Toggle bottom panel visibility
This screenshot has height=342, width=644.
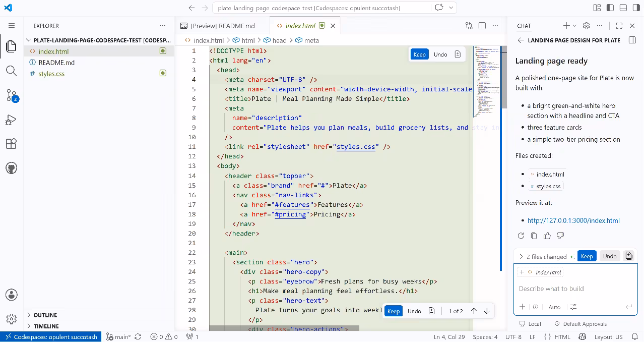tap(623, 8)
